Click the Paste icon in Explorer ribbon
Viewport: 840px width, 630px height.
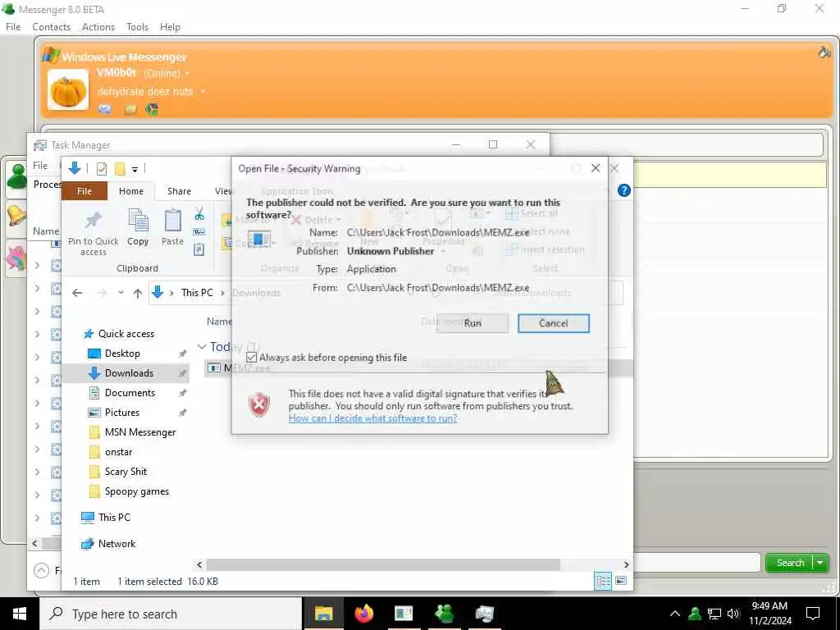[172, 227]
